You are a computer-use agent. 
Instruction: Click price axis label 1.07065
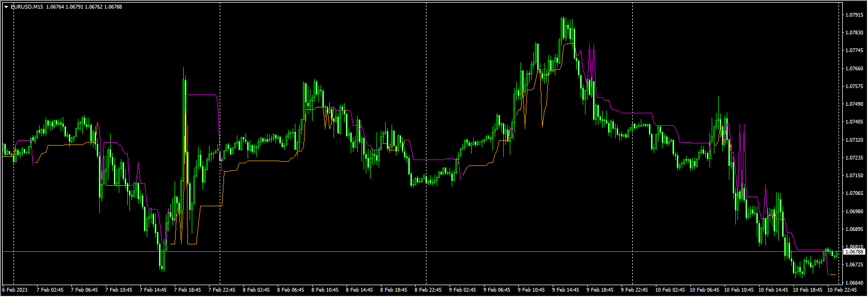click(854, 193)
